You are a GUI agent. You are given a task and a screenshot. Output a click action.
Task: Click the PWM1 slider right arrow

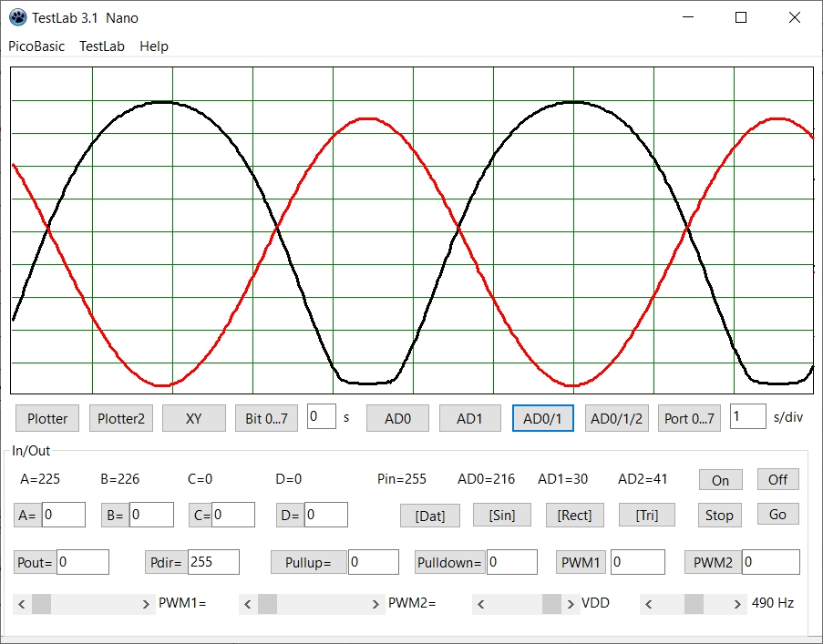pyautogui.click(x=147, y=603)
